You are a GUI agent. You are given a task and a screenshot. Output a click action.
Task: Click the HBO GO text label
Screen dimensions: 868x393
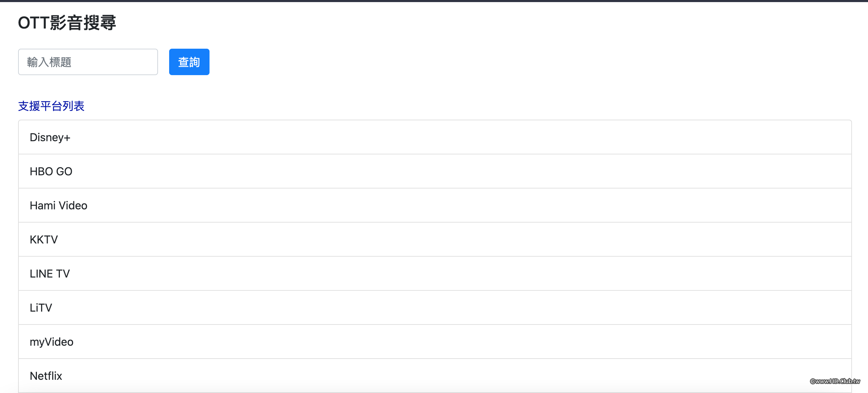click(x=51, y=172)
